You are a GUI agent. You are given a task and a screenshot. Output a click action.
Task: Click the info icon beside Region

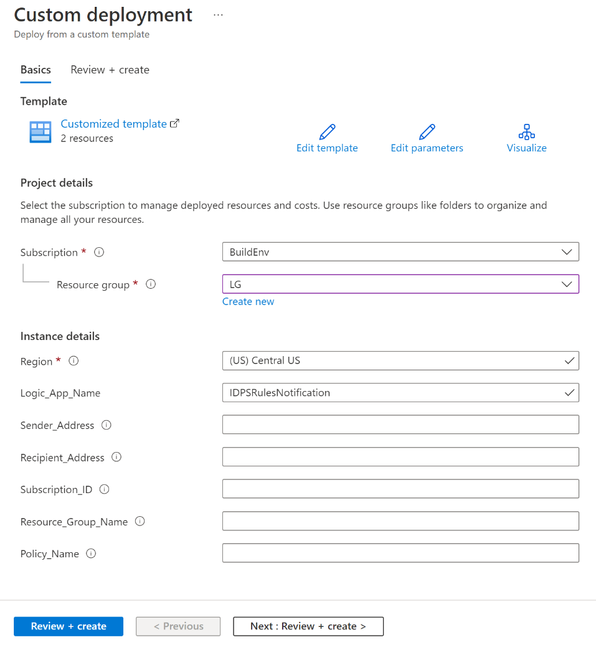click(x=74, y=361)
